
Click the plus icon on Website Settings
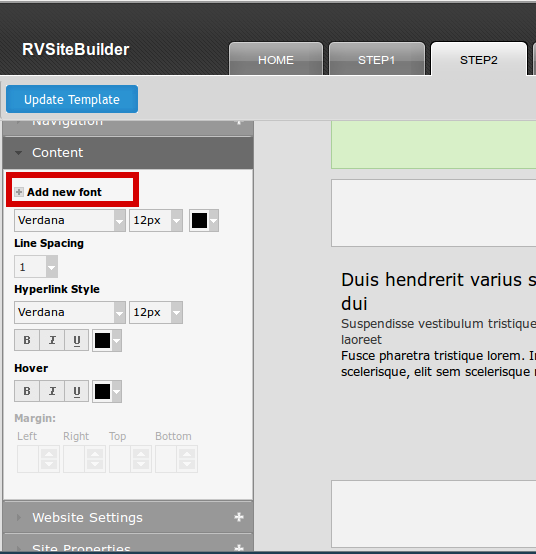pos(239,517)
